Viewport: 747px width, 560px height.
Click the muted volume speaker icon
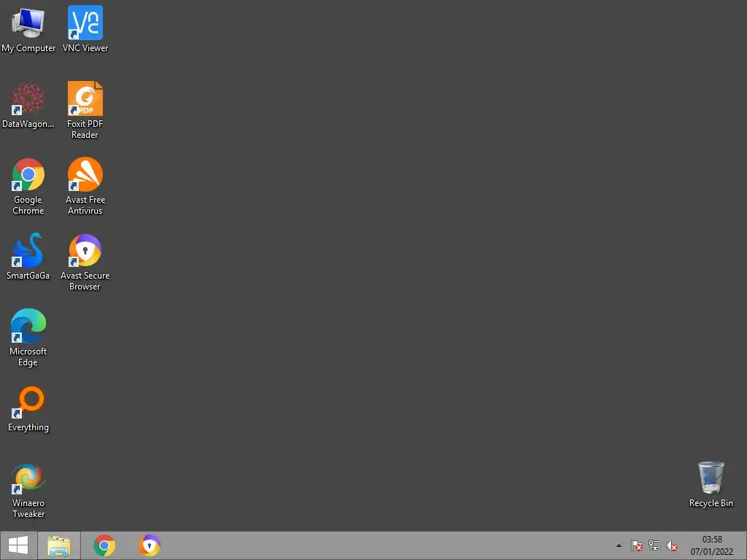[672, 545]
